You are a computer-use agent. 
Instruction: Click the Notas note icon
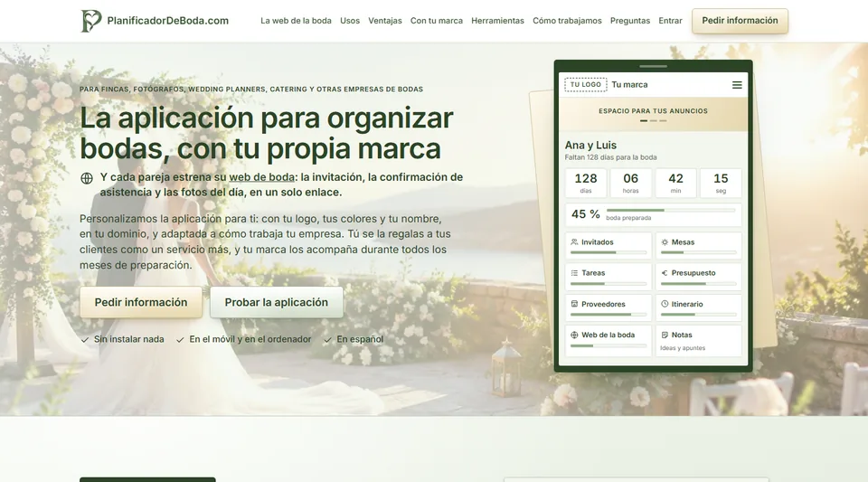(665, 335)
